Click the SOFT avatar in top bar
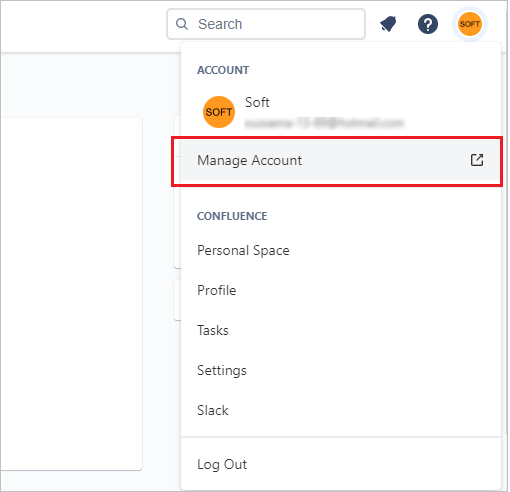Screen dimensions: 510x492 pos(470,24)
